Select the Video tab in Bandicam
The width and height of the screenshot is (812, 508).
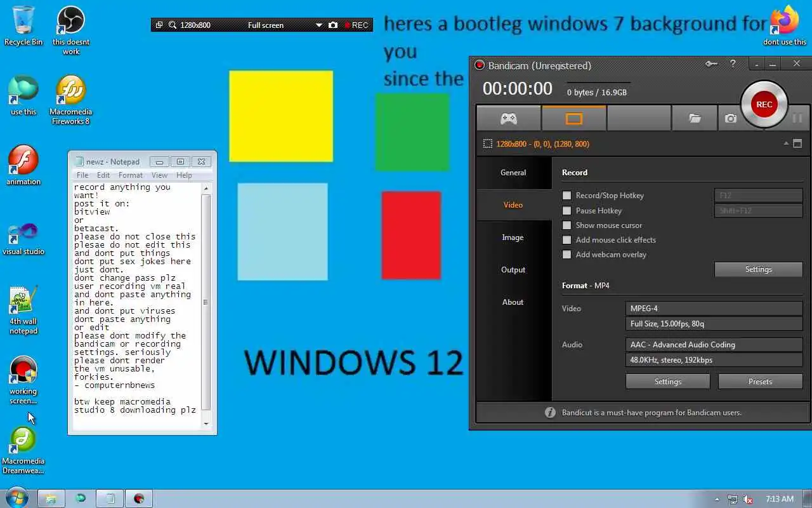[x=513, y=205]
